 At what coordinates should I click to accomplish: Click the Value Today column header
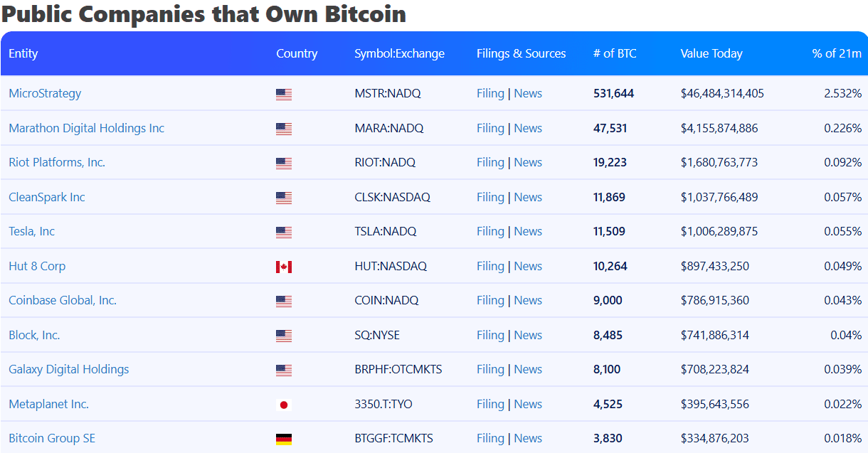711,53
